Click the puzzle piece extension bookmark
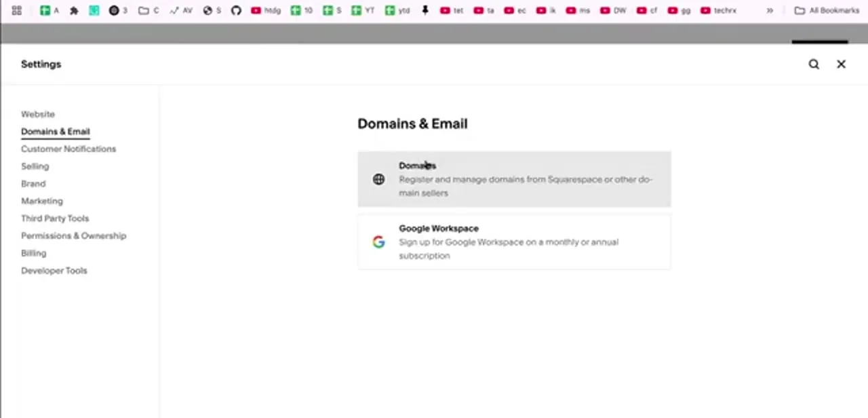The width and height of the screenshot is (868, 418). tap(74, 10)
